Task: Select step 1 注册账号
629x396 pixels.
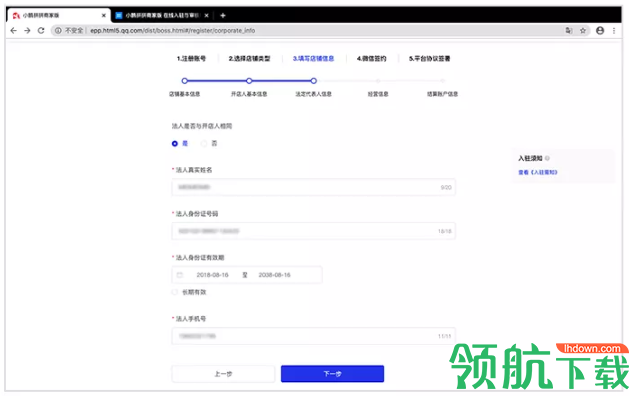Action: click(191, 59)
